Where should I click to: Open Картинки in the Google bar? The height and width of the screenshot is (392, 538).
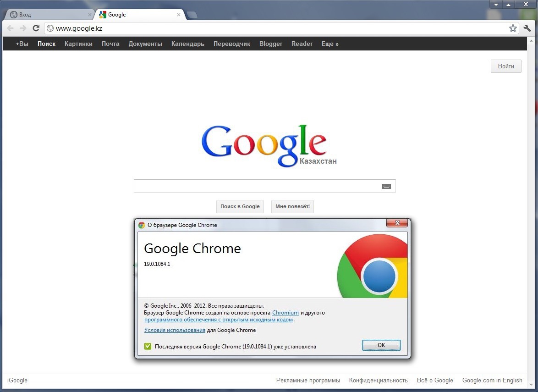pyautogui.click(x=78, y=44)
